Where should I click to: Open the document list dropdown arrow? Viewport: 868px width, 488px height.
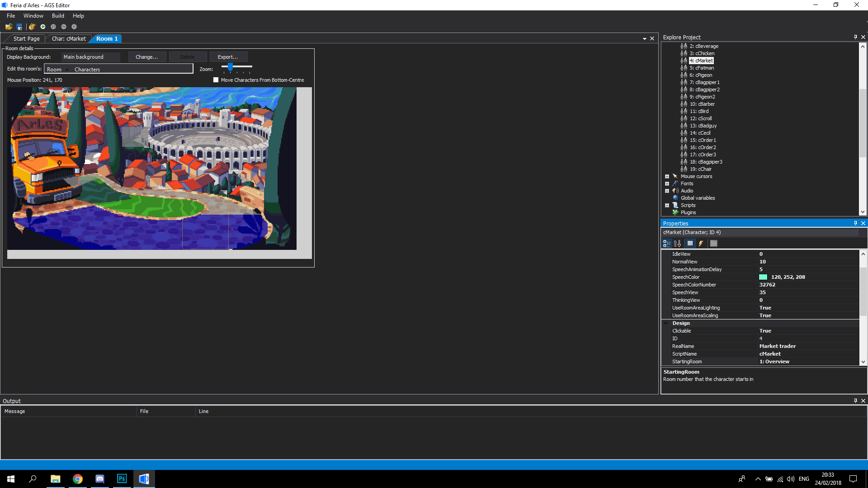pyautogui.click(x=645, y=39)
